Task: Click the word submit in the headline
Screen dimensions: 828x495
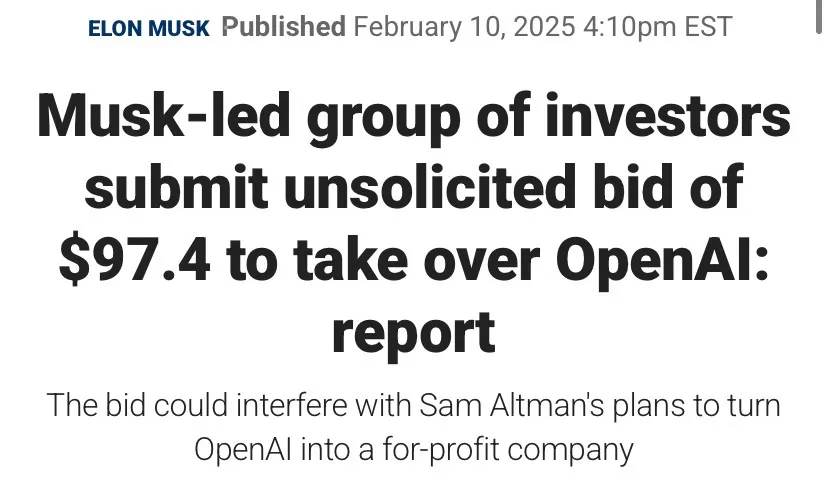Action: [x=176, y=188]
